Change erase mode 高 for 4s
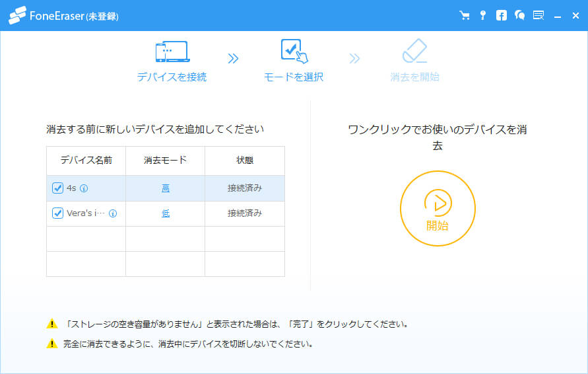 [x=166, y=188]
